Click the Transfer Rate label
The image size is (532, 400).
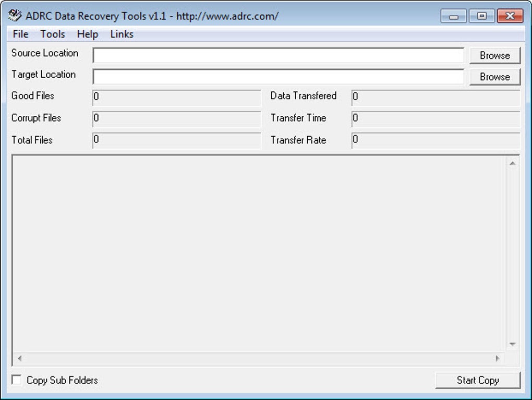[298, 140]
